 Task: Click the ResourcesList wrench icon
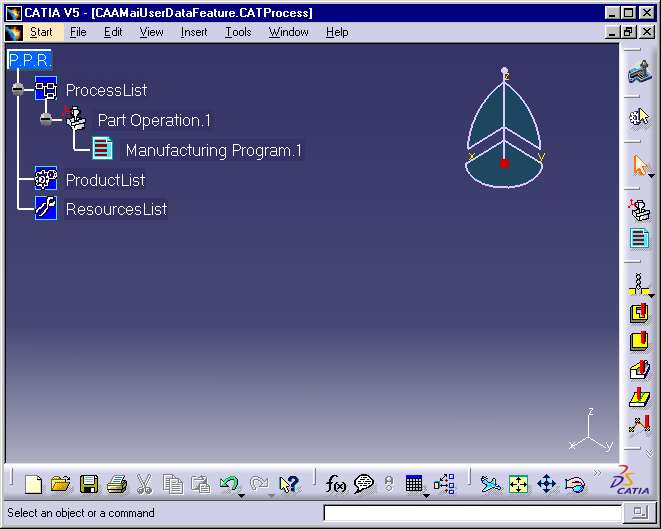[46, 208]
